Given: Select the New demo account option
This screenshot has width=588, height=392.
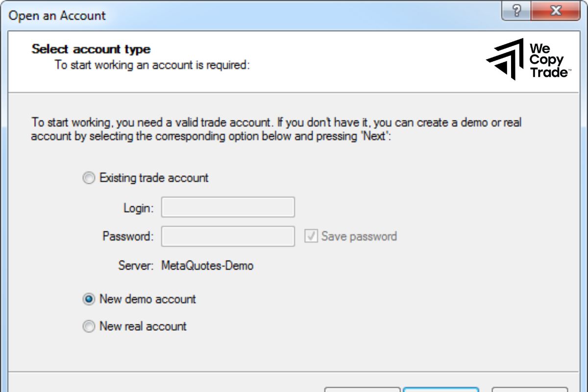Looking at the screenshot, I should (x=89, y=299).
